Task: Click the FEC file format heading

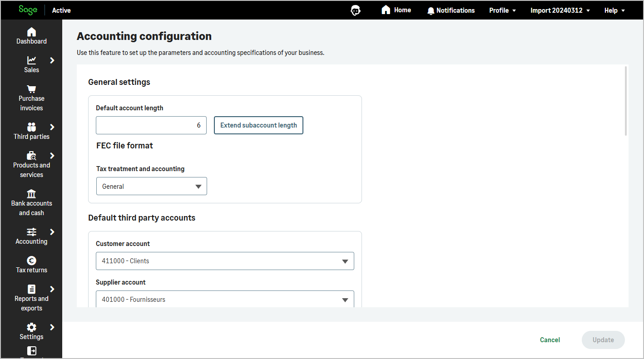Action: coord(124,146)
